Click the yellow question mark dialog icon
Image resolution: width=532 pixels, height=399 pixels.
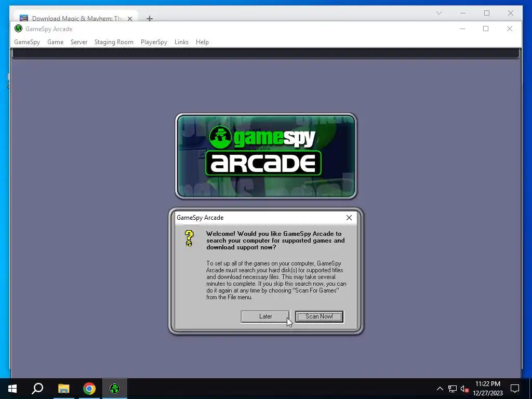point(189,238)
